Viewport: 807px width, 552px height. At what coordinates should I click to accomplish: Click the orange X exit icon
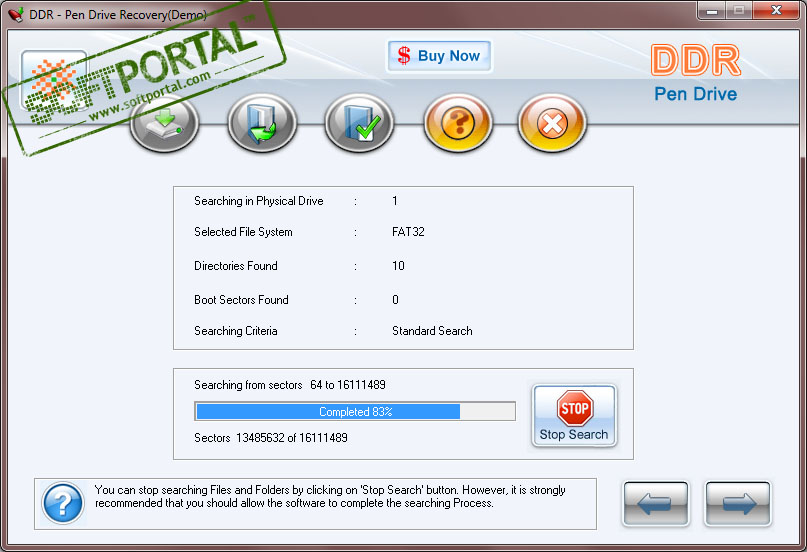pyautogui.click(x=552, y=123)
